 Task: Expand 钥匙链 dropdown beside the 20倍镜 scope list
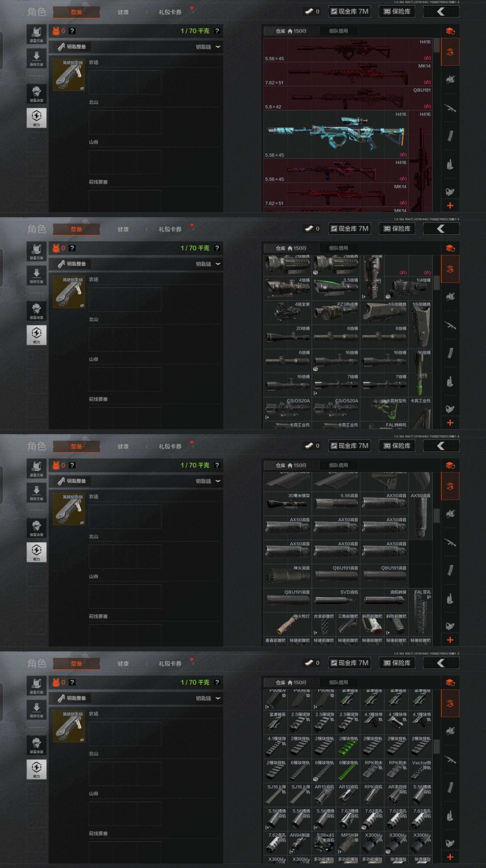208,264
